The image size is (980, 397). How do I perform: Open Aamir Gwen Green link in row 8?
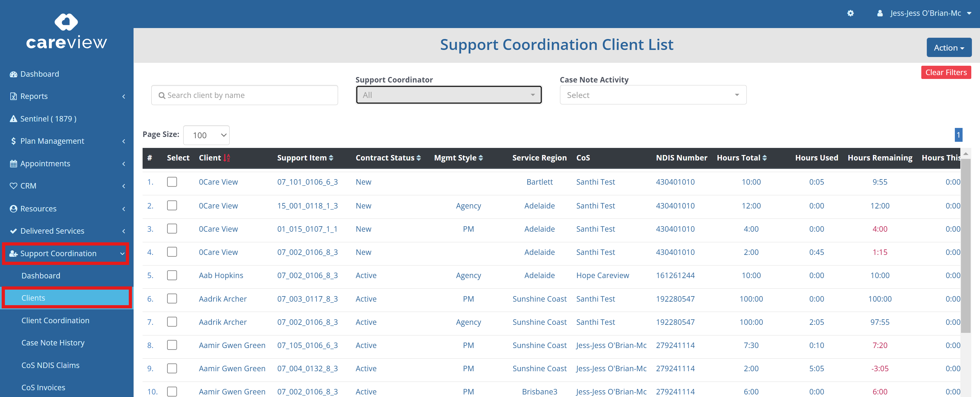pos(232,345)
